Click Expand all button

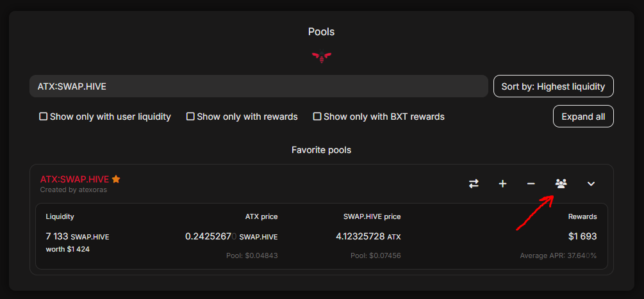(x=583, y=117)
